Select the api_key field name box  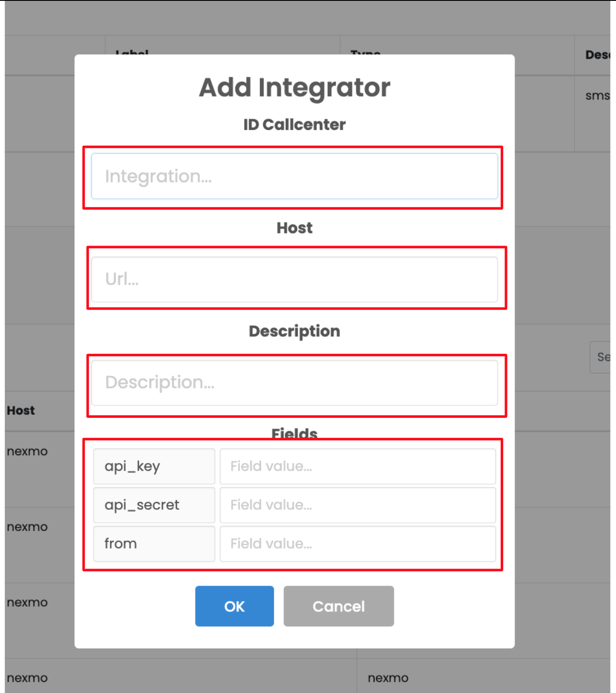(x=154, y=466)
